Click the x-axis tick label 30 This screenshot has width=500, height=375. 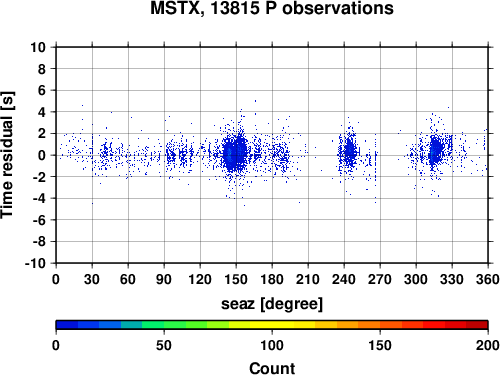tap(92, 279)
